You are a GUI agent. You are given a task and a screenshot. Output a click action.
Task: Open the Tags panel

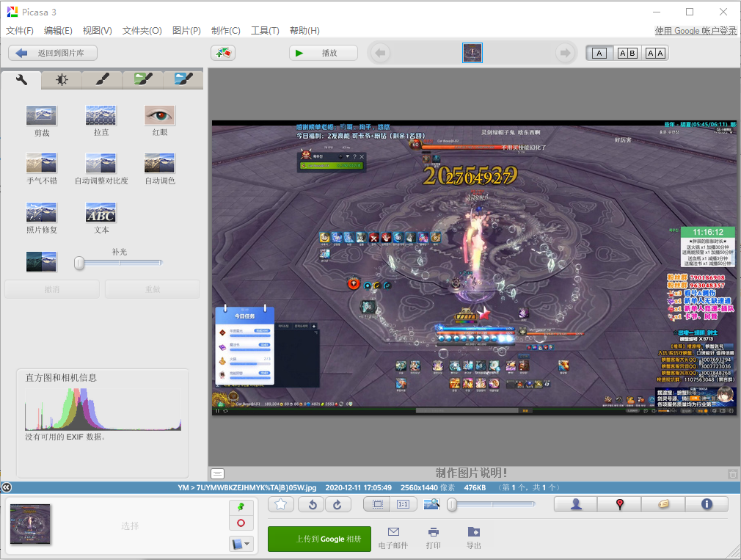pos(663,505)
